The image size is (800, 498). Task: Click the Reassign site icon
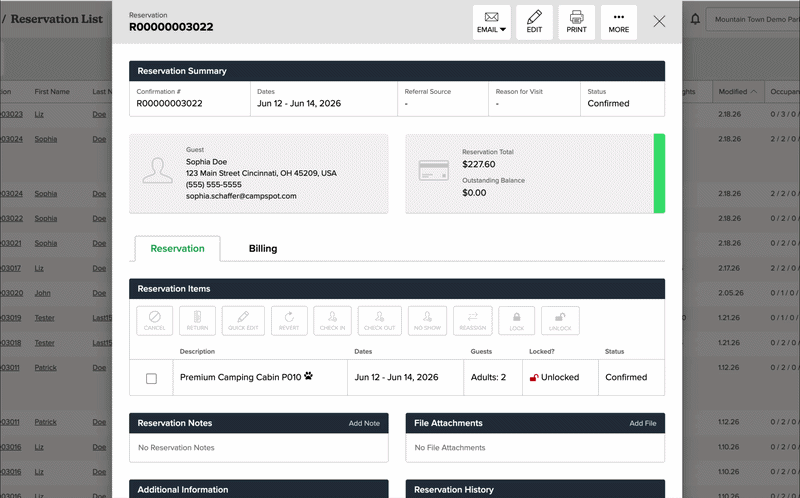[x=471, y=320]
